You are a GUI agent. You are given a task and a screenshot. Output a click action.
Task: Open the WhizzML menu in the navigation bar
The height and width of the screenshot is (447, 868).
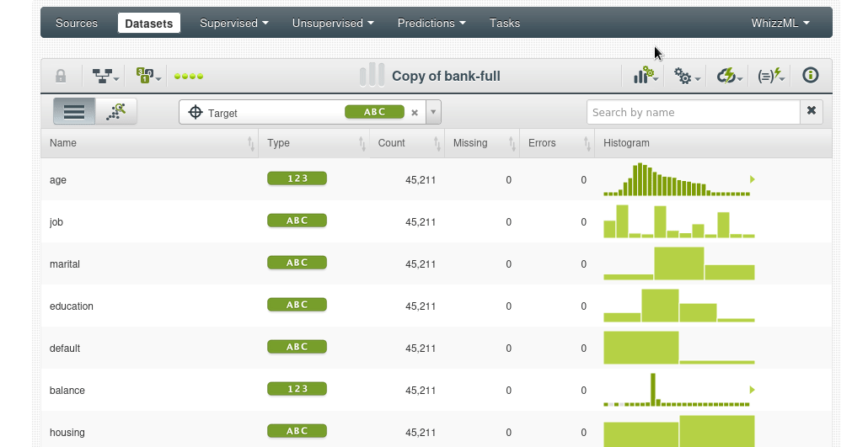click(780, 23)
